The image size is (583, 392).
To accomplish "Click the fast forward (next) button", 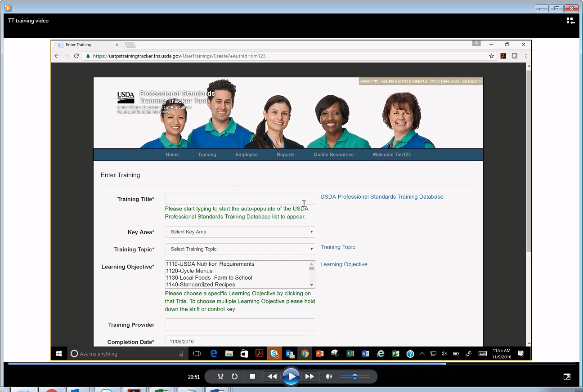I will [x=309, y=377].
